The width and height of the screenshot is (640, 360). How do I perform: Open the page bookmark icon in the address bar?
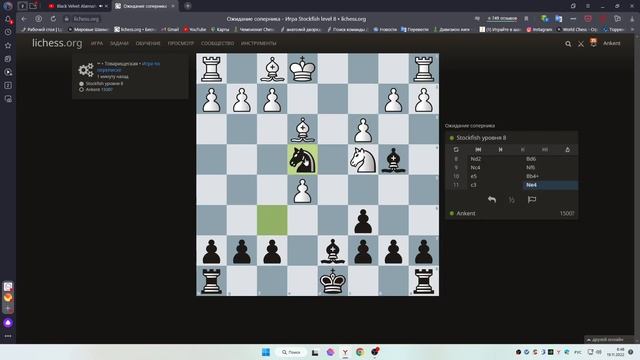(526, 19)
